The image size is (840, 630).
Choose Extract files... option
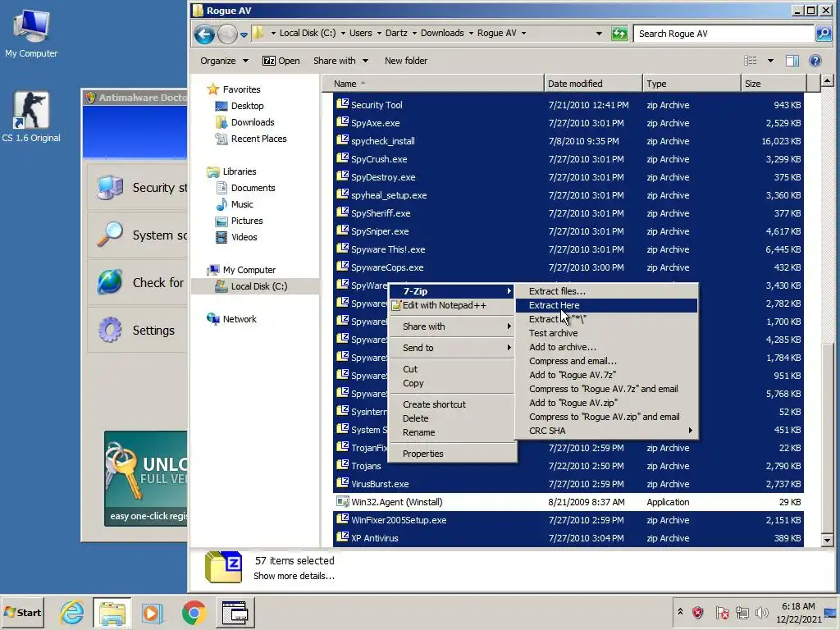(606, 291)
